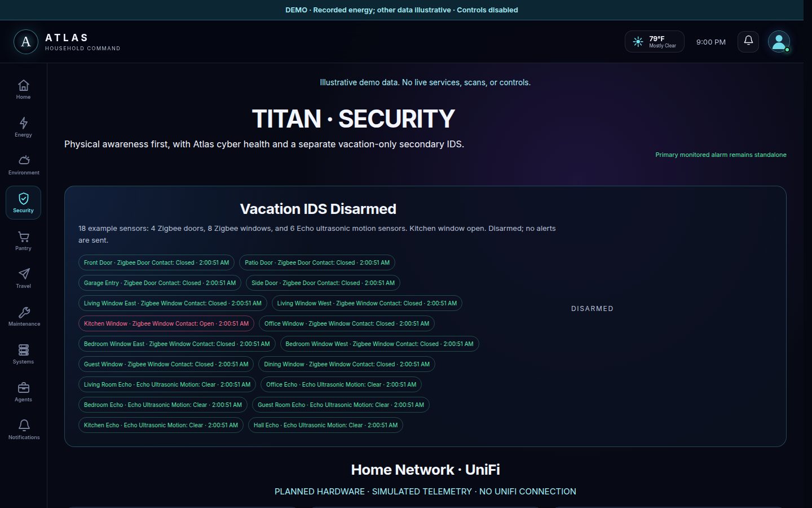Open the user profile avatar
The height and width of the screenshot is (508, 812).
(779, 41)
